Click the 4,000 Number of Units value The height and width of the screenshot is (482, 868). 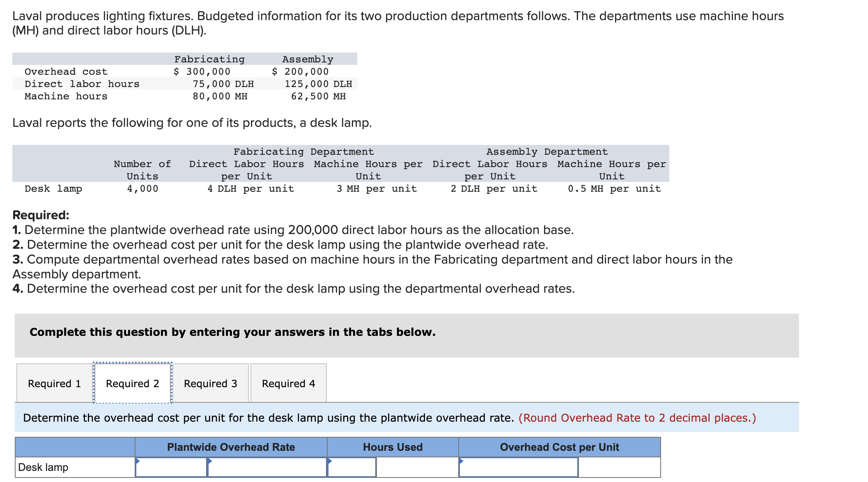(142, 189)
